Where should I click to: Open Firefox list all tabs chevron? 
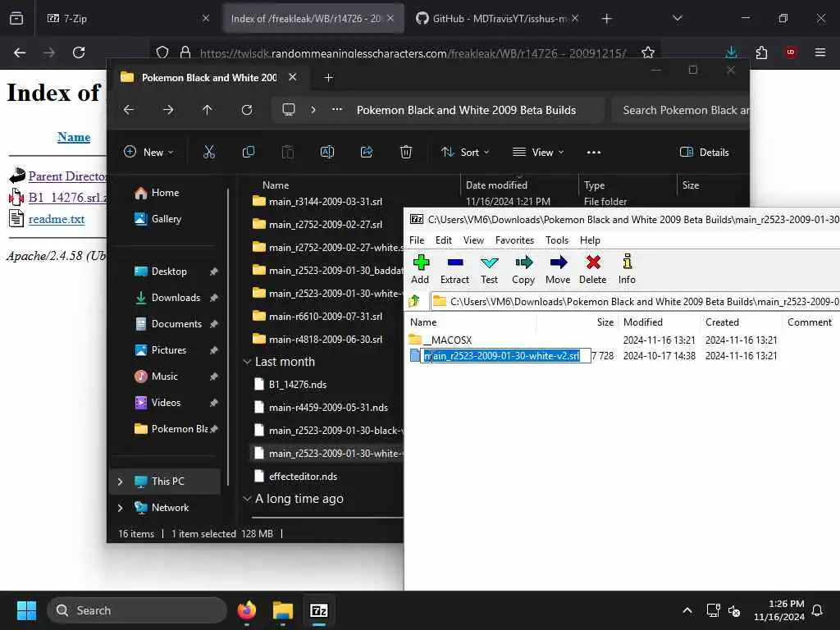677,18
